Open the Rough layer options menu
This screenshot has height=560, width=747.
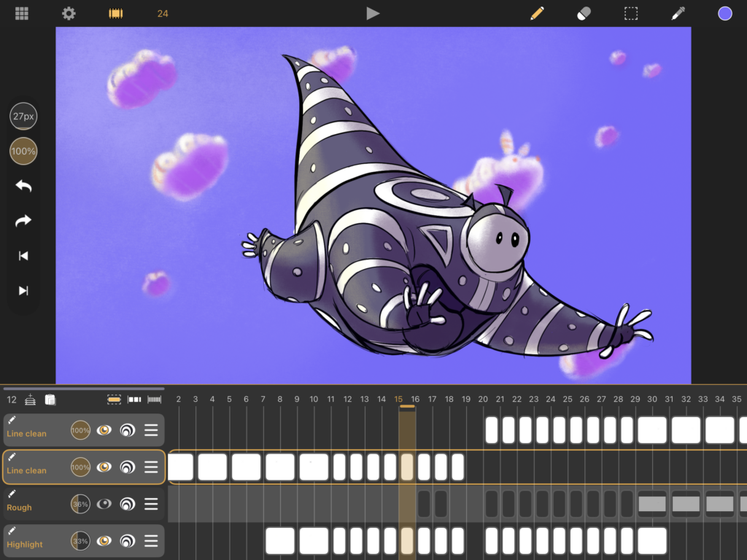(151, 504)
